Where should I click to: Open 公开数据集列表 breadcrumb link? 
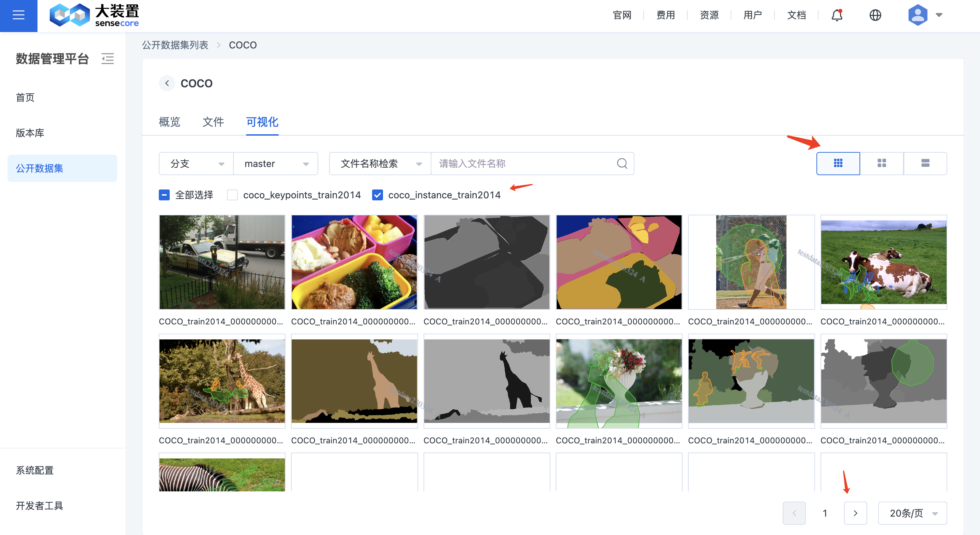[175, 45]
